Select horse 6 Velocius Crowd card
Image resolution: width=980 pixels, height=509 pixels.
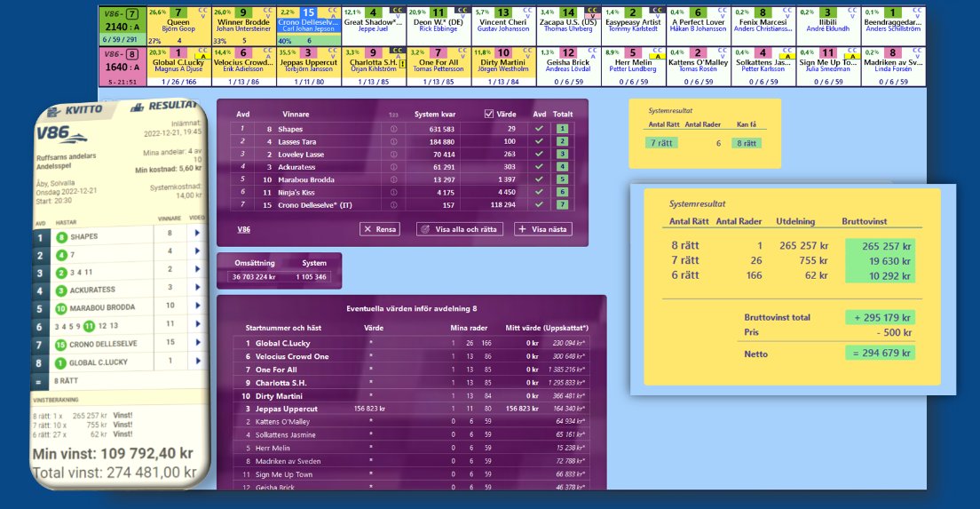(243, 67)
